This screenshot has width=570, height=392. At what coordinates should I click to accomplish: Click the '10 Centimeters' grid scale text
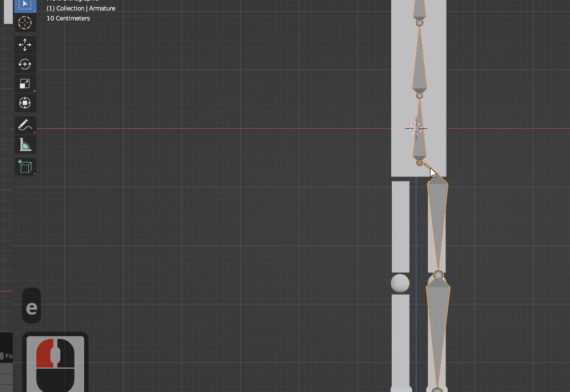coord(68,18)
